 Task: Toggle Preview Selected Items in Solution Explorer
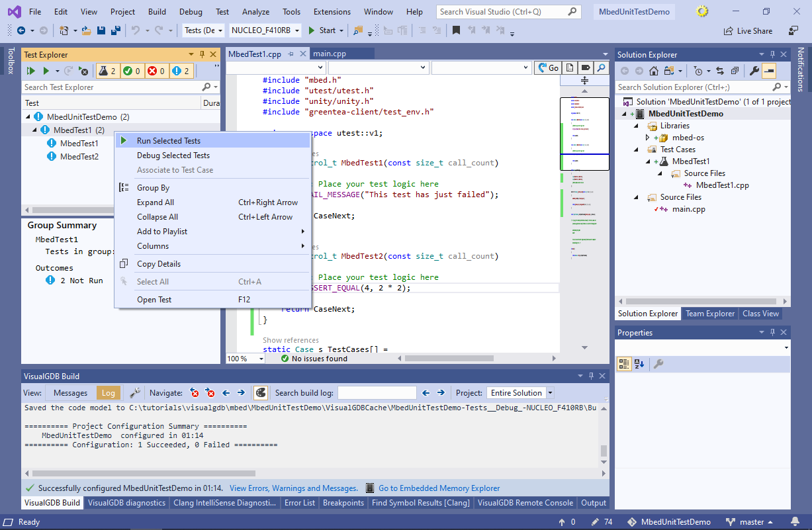769,71
